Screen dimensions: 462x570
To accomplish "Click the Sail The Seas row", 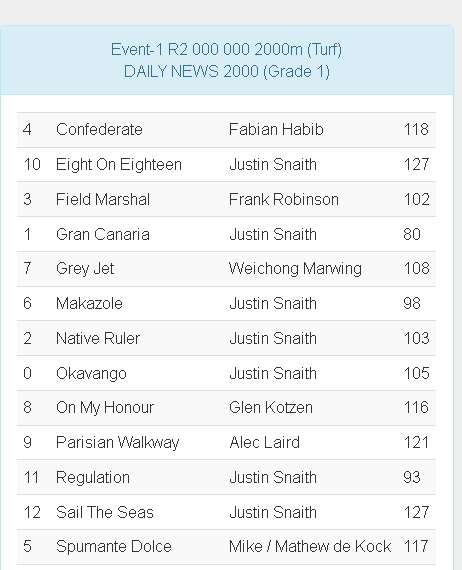I will click(226, 512).
